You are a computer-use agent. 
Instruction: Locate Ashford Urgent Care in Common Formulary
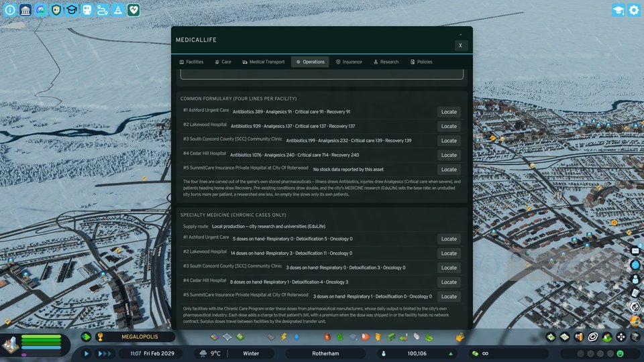pos(449,112)
